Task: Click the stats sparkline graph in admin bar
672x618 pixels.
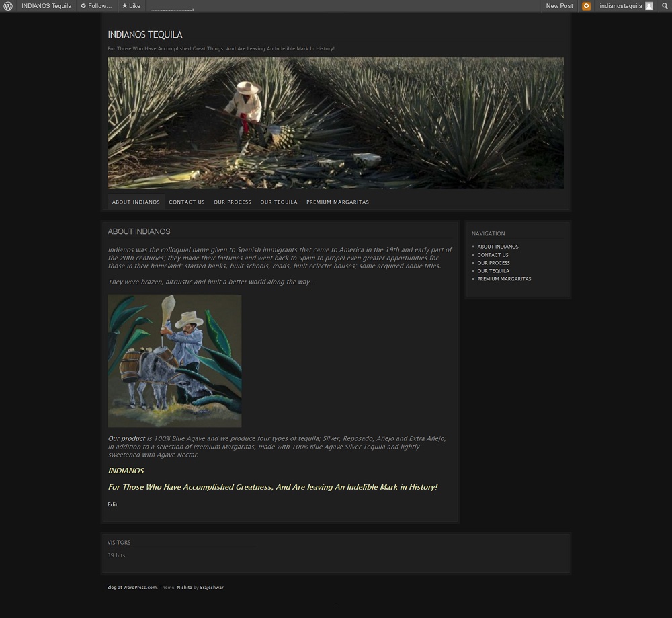Action: 171,7
